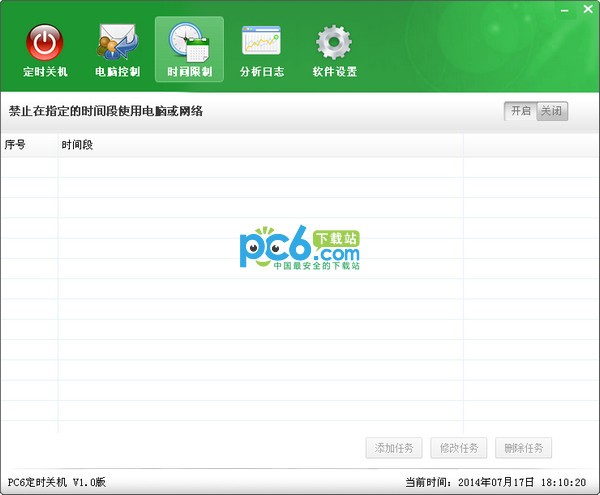Click the 序号 column header
This screenshot has width=600, height=495.
click(29, 145)
